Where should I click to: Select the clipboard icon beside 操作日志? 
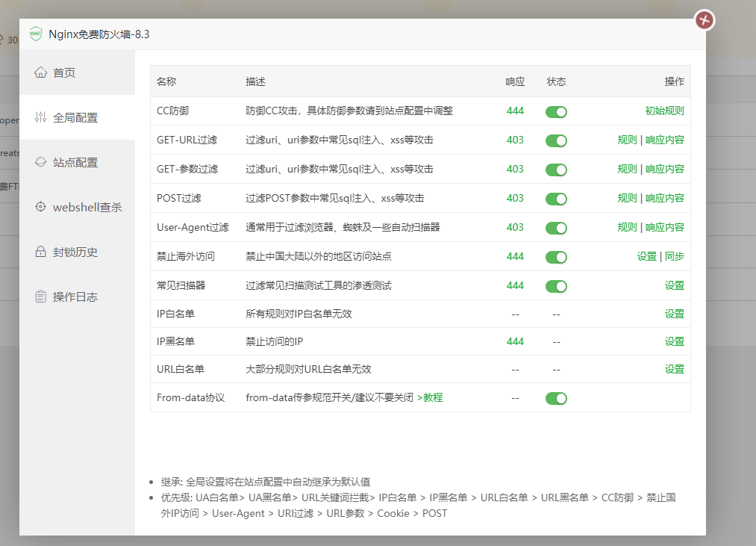point(40,297)
